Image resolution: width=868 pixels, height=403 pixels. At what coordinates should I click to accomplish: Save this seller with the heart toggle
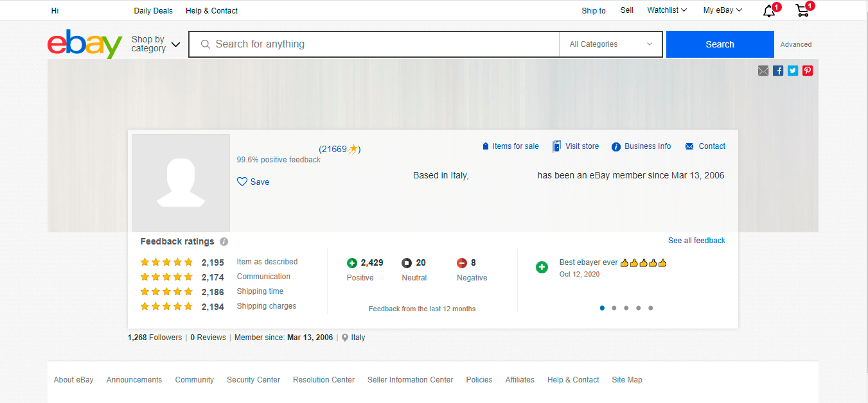(x=242, y=182)
